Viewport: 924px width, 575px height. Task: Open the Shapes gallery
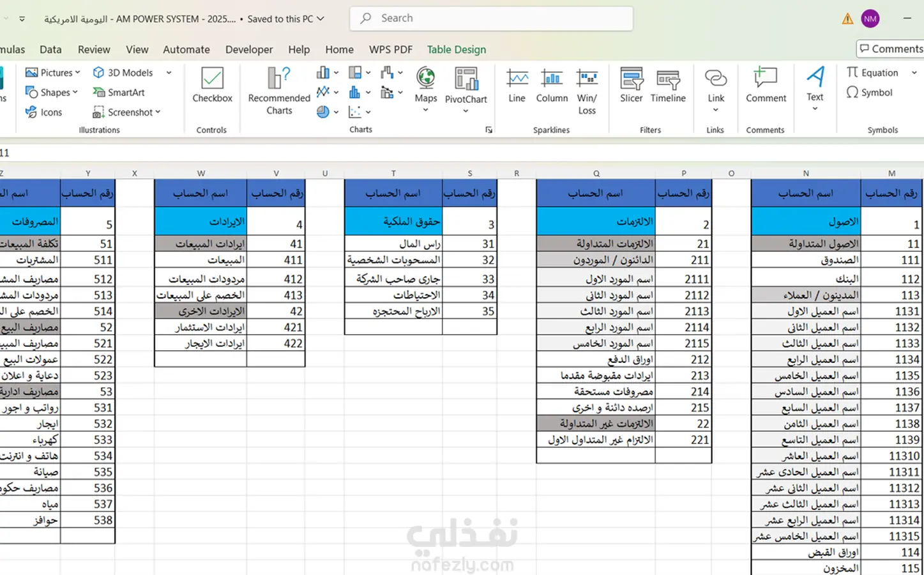(51, 93)
